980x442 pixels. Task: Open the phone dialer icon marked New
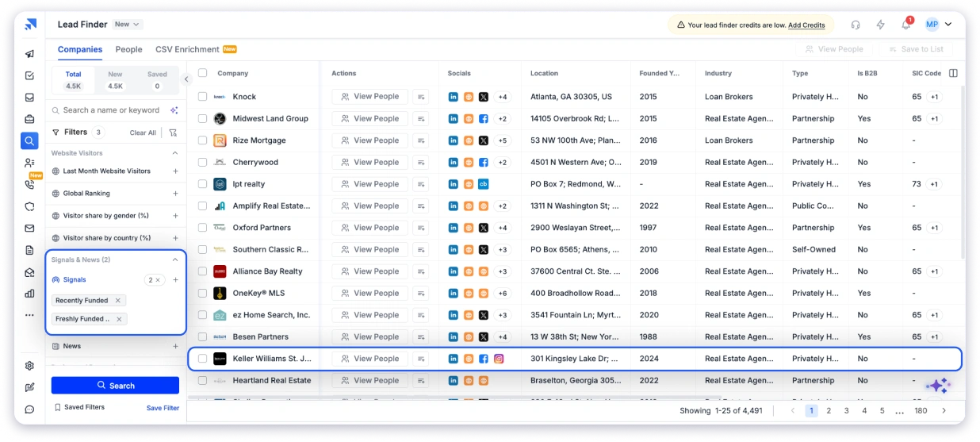point(29,184)
